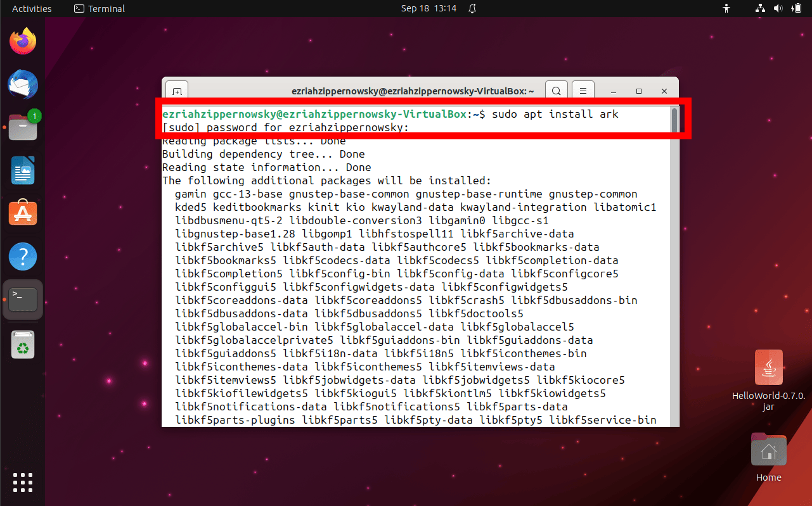This screenshot has height=506, width=812.
Task: Open the Home folder on the desktop
Action: pyautogui.click(x=768, y=450)
